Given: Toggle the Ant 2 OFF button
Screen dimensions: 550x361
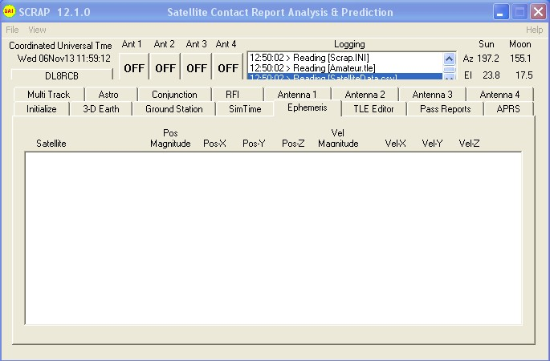Looking at the screenshot, I should tap(165, 68).
